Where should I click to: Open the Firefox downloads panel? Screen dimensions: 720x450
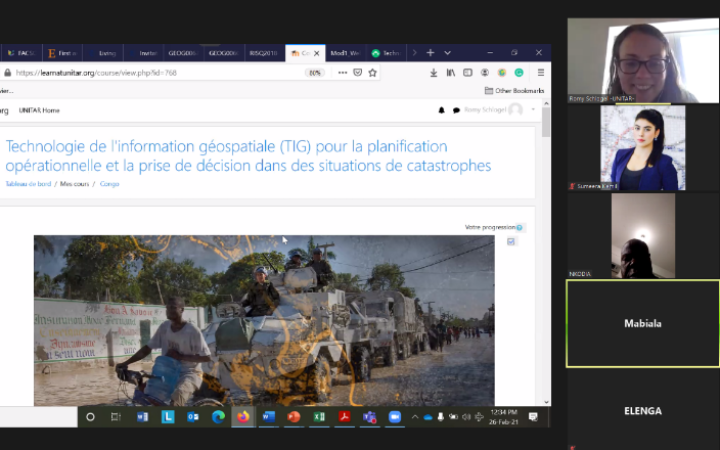pos(433,73)
